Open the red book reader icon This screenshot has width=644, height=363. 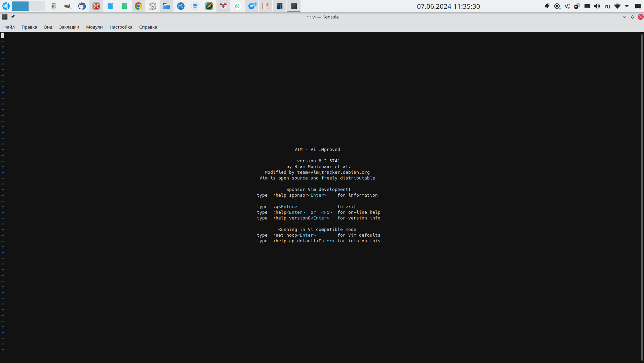point(266,6)
